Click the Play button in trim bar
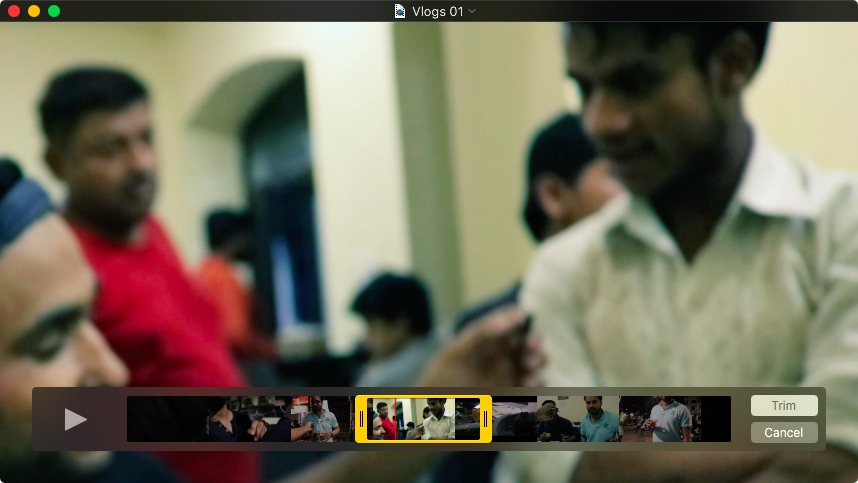 76,420
